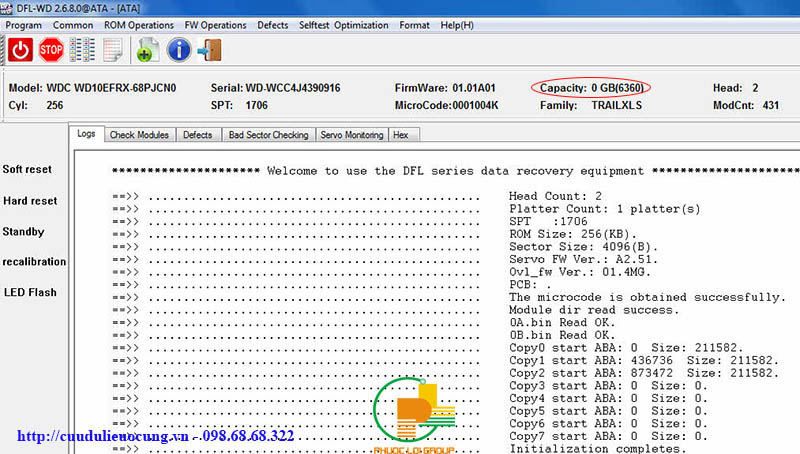The image size is (800, 454).
Task: Open the ROM Operations menu
Action: pos(138,24)
